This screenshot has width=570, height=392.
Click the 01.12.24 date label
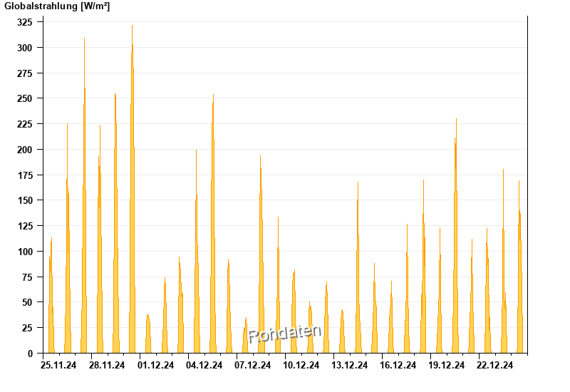coord(155,365)
